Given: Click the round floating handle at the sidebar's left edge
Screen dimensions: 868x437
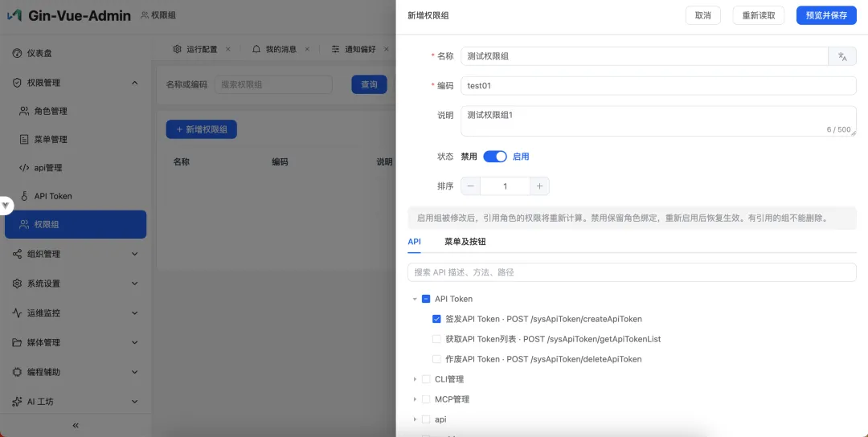Looking at the screenshot, I should 6,205.
